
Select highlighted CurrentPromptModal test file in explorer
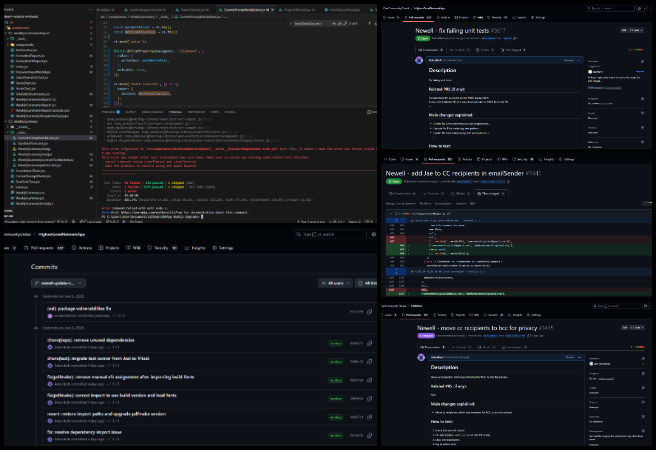tap(48, 138)
